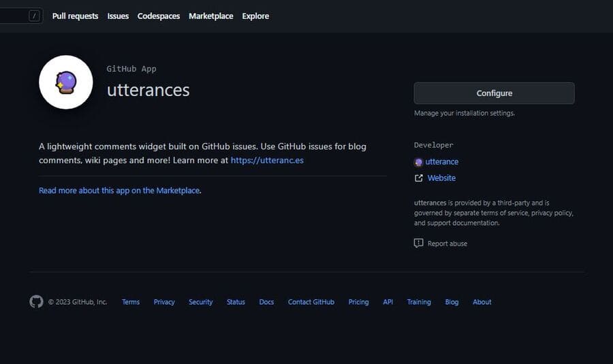Image resolution: width=613 pixels, height=364 pixels.
Task: Open Marketplace in top navigation
Action: coord(210,16)
